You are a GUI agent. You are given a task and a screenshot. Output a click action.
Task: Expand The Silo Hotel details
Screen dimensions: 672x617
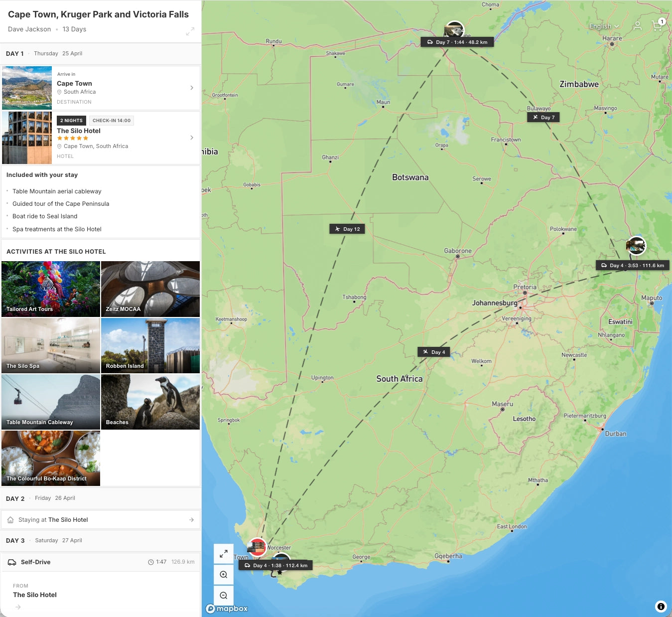click(x=192, y=138)
